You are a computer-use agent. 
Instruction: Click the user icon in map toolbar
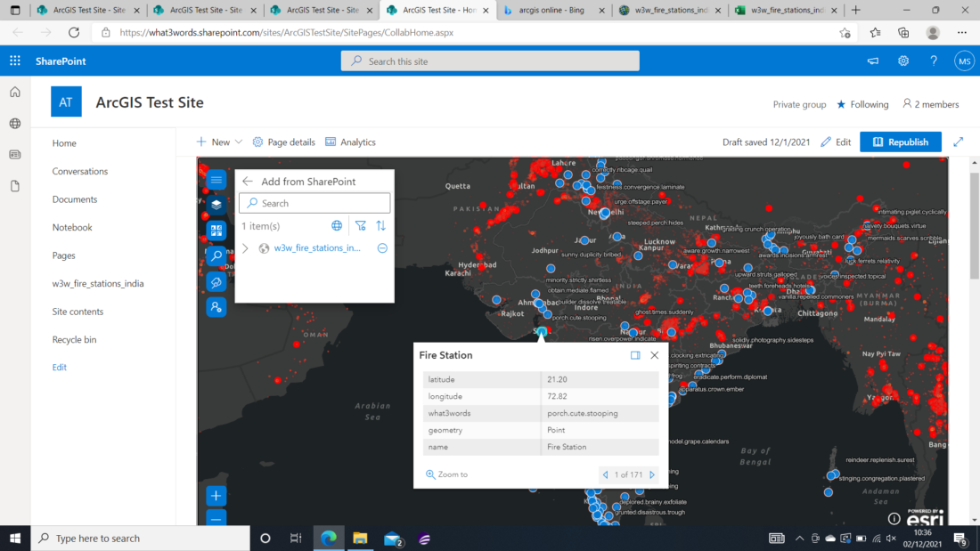pos(216,307)
